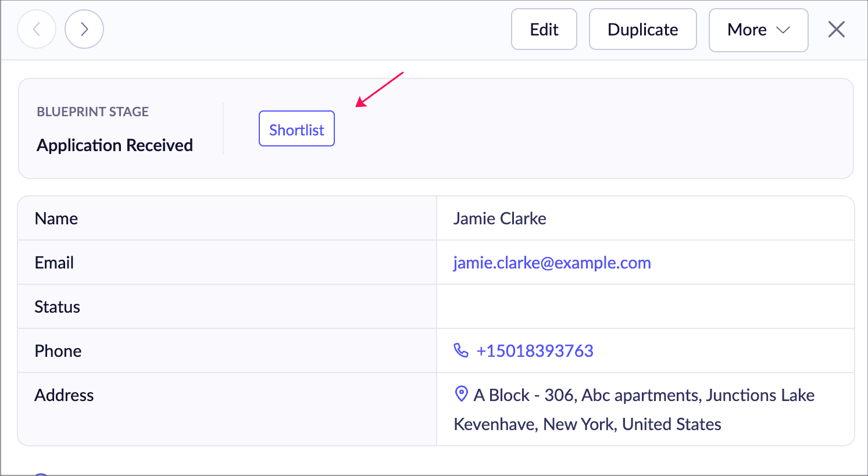Viewport: 868px width, 476px height.
Task: Click the phone icon beside number
Action: [460, 350]
